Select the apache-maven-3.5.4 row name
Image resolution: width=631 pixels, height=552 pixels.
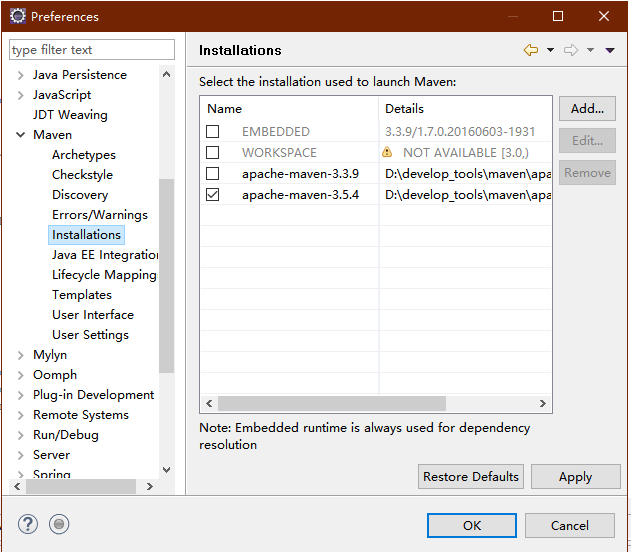point(300,195)
